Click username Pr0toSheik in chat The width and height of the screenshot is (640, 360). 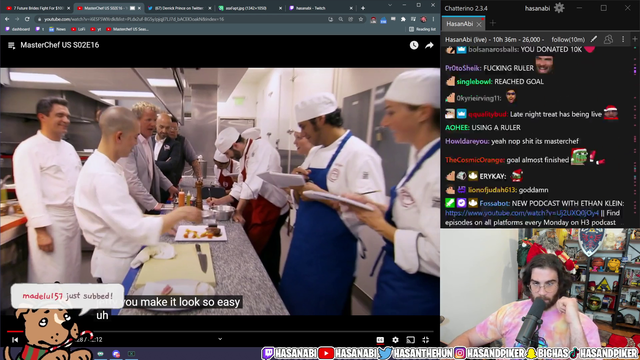click(x=463, y=68)
